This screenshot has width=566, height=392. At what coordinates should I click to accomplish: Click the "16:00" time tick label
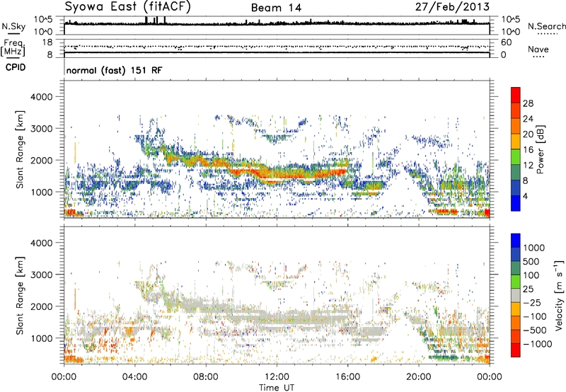click(347, 377)
